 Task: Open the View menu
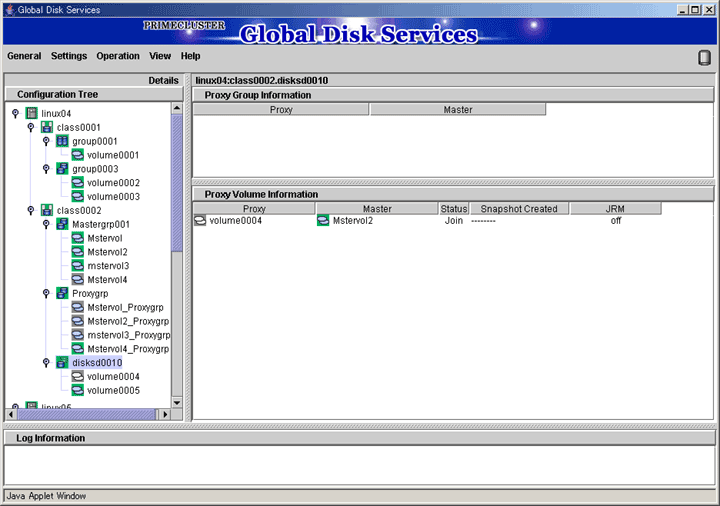coord(160,56)
